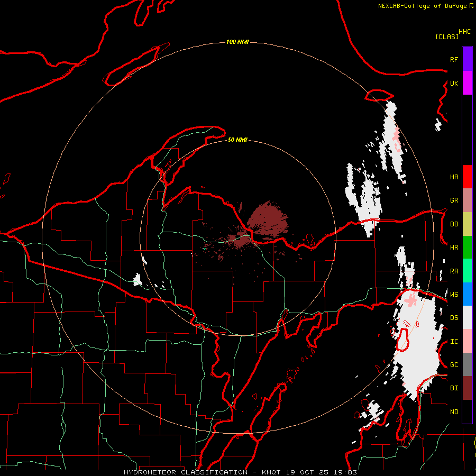Click the [CLAS] units label
This screenshot has width=476, height=476.
pos(447,36)
